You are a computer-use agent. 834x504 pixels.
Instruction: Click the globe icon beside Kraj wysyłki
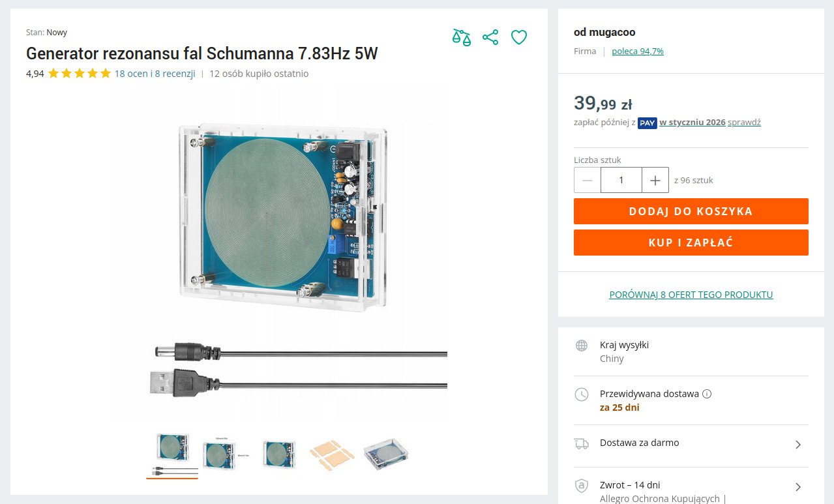click(x=582, y=346)
